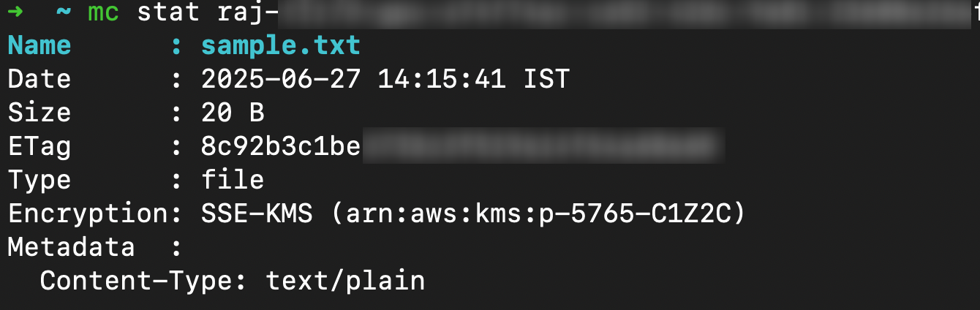Click the word stat in the command
Screen dimensions: 980x310
coord(168,12)
